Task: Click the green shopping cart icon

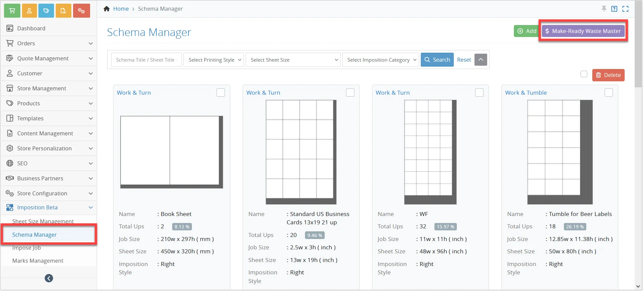Action: pos(12,11)
